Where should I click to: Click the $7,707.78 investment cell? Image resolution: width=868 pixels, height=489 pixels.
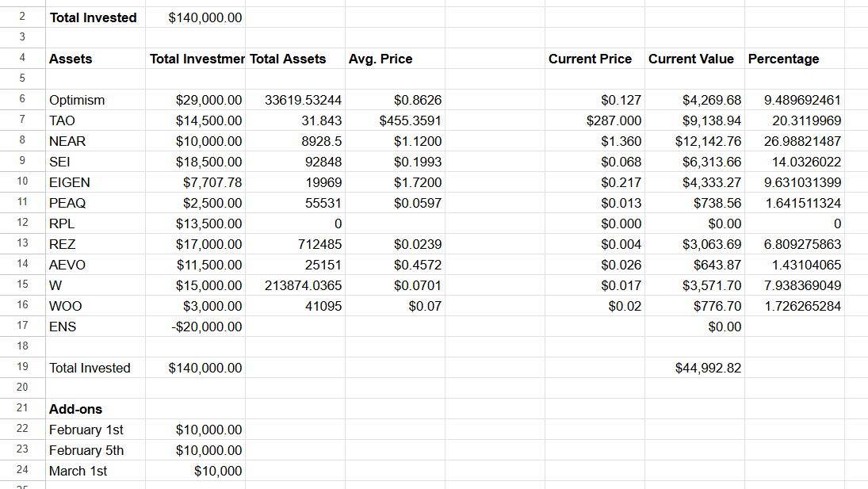tap(196, 182)
